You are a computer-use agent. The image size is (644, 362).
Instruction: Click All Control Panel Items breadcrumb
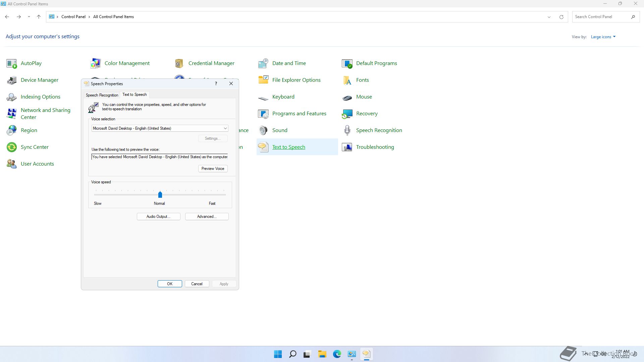pyautogui.click(x=113, y=17)
